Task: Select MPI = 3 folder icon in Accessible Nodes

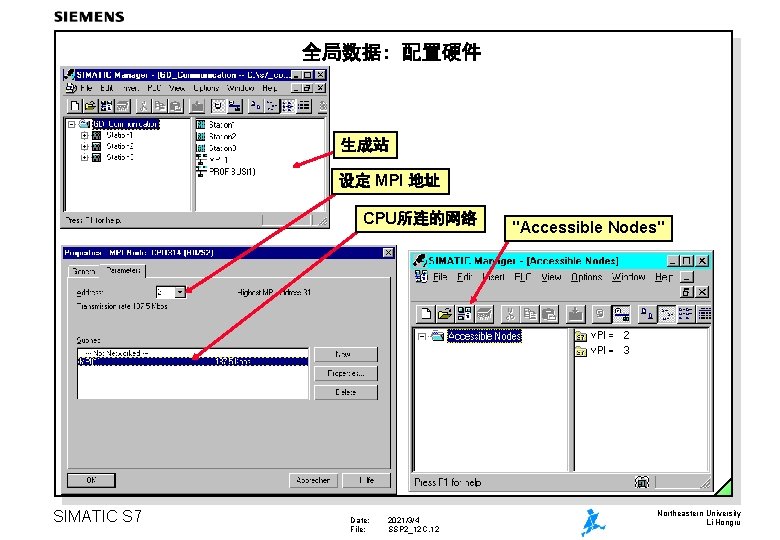Action: pyautogui.click(x=581, y=351)
